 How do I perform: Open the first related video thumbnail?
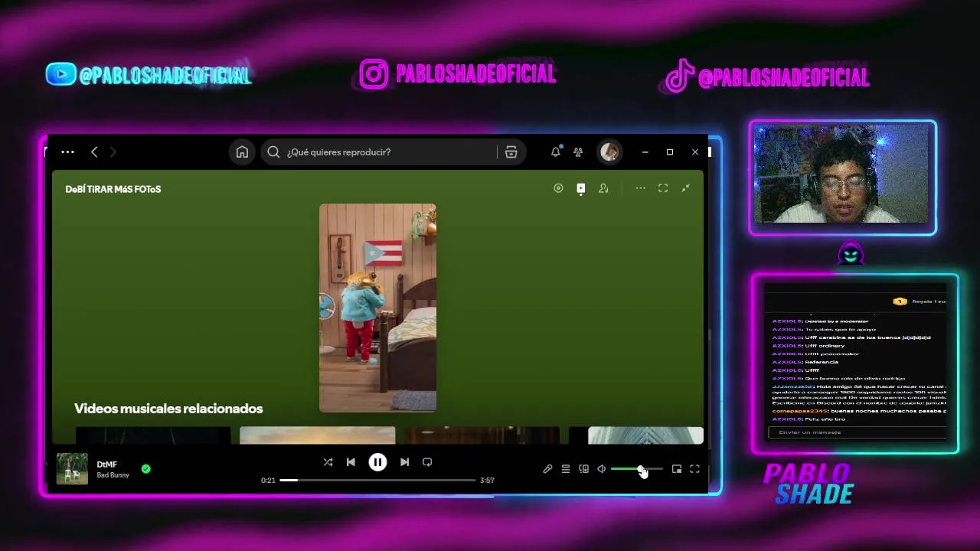point(153,435)
